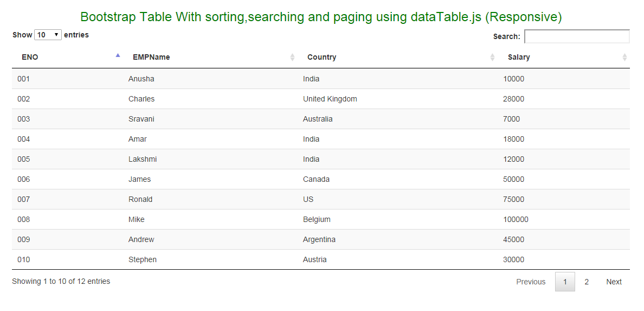
Task: Click the EMPName column sort arrows icon
Action: 292,57
